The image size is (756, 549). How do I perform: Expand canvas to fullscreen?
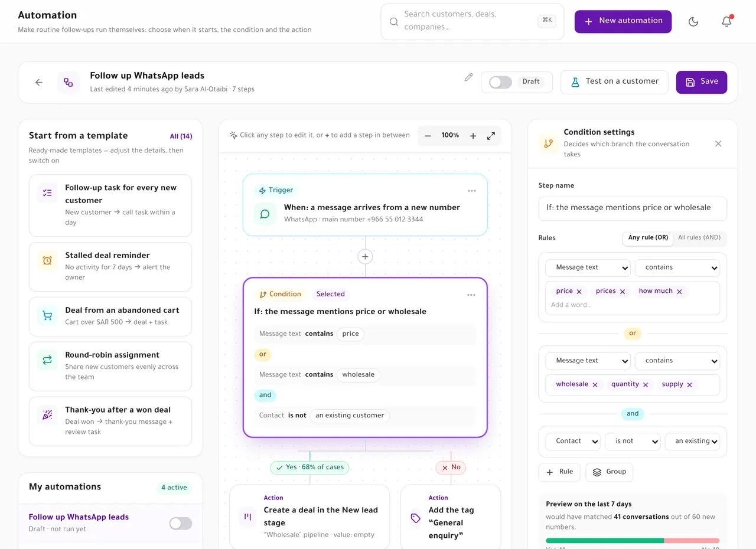491,136
